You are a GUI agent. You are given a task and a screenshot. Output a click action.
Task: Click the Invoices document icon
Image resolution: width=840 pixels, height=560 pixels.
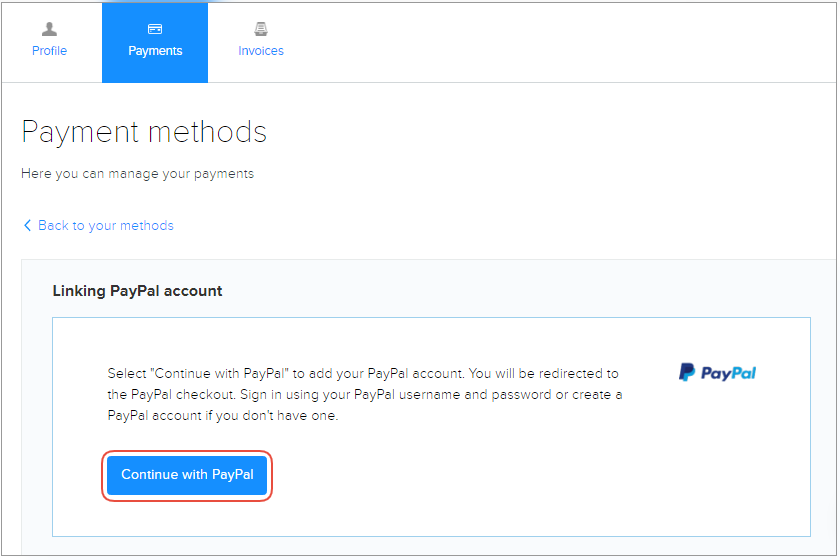pos(261,30)
